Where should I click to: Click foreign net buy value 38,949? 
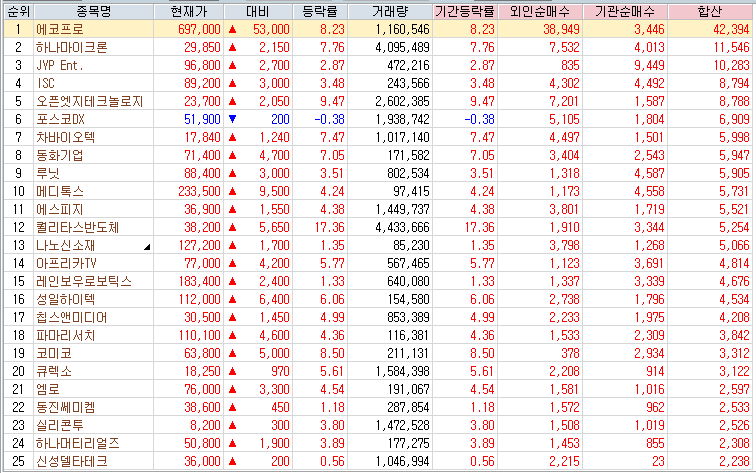click(x=561, y=29)
